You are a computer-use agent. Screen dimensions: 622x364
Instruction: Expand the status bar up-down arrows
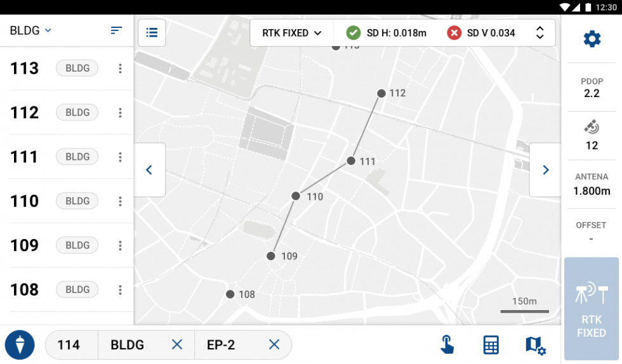[x=539, y=33]
